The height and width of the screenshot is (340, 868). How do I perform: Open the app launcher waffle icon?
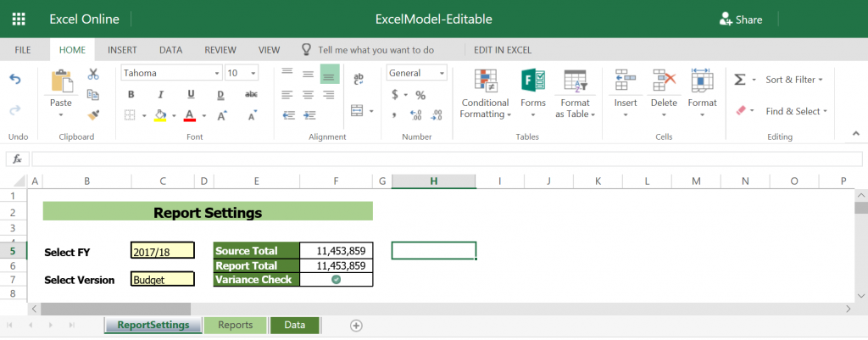pyautogui.click(x=19, y=19)
